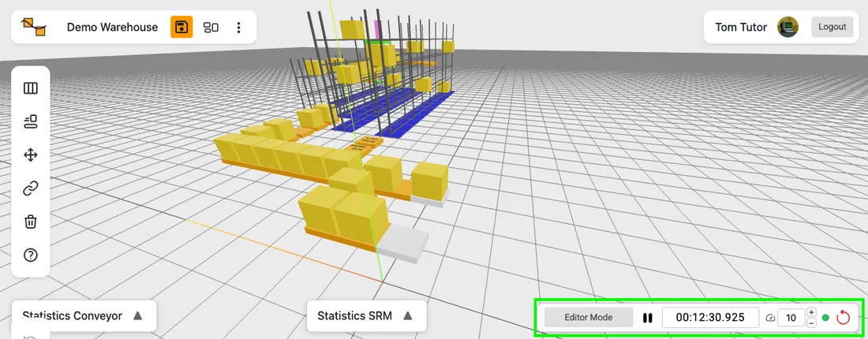Select the rack shelf tool in sidebar
This screenshot has width=868, height=339.
point(31,88)
